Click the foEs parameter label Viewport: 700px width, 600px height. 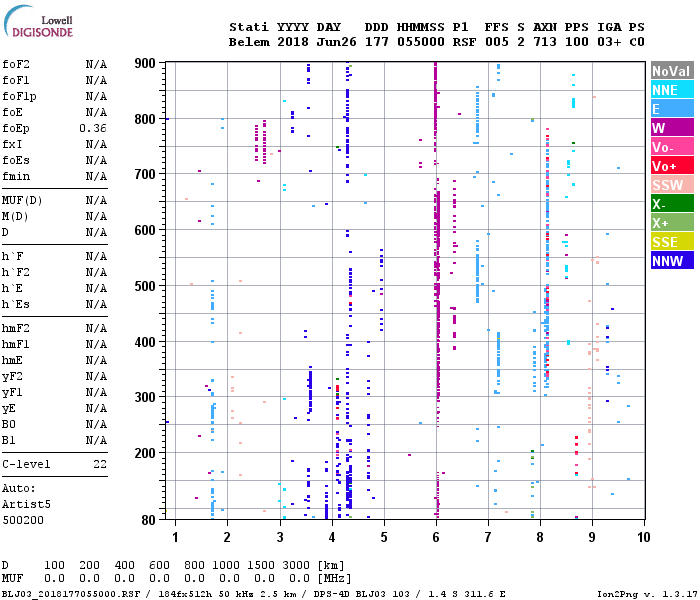16,160
